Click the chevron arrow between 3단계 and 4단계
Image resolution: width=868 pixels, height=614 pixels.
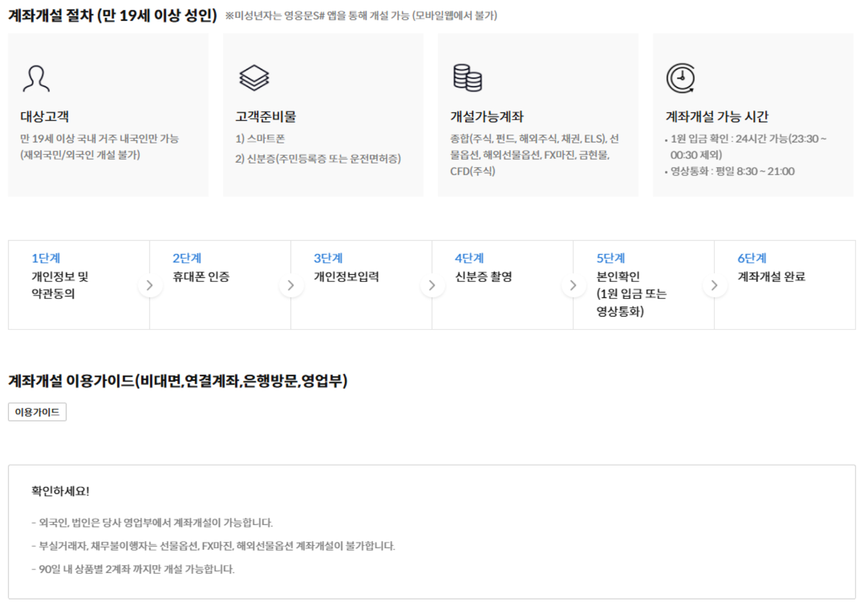(432, 285)
